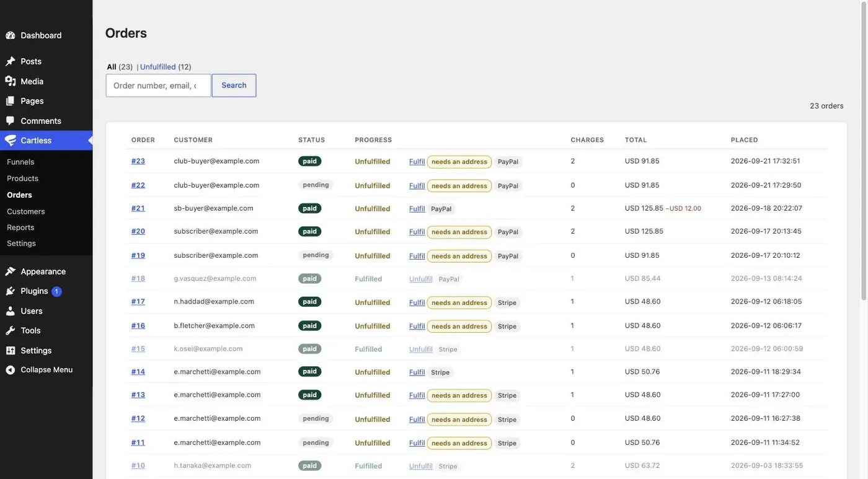Click the Users person icon

coord(10,311)
